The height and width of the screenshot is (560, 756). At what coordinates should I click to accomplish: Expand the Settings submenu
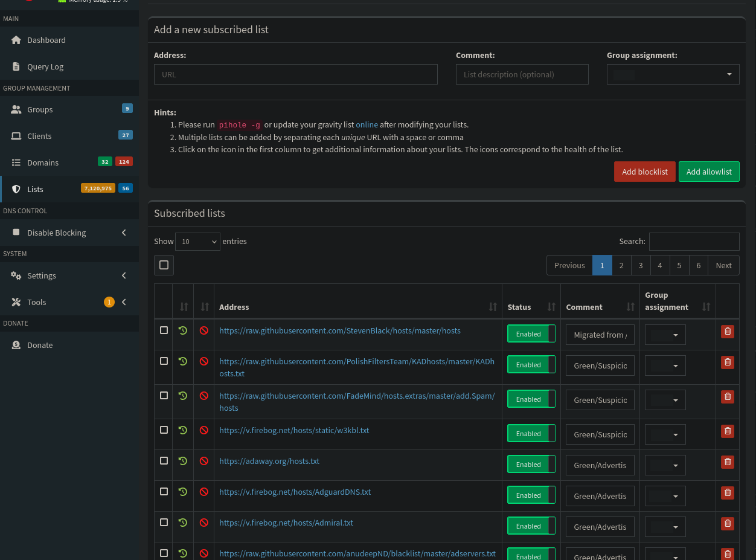coord(69,275)
